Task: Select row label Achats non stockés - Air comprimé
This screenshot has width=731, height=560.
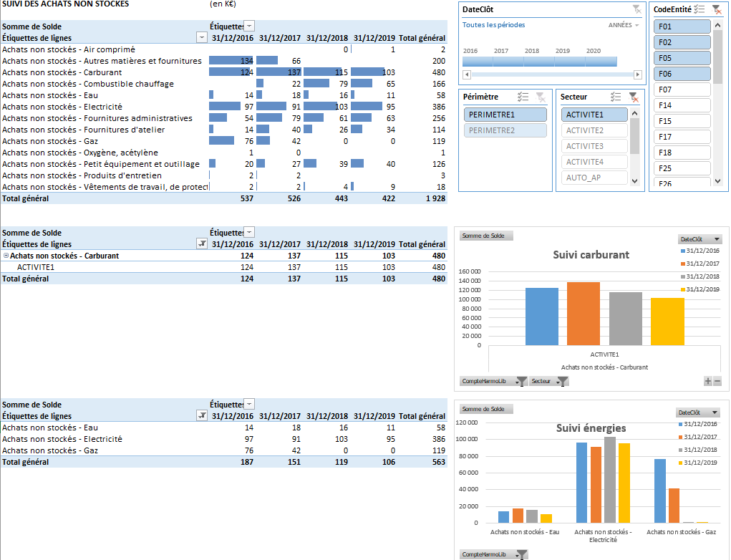Action: (x=69, y=49)
